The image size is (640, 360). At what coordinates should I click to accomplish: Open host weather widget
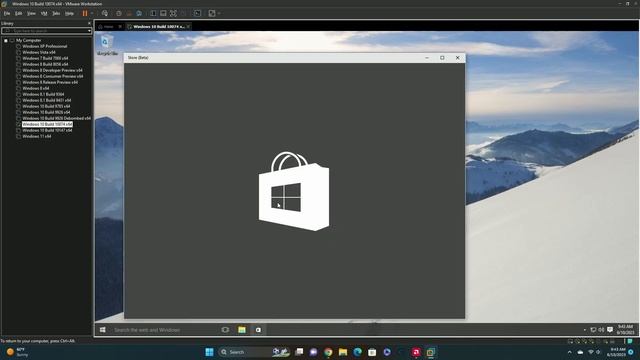(x=18, y=352)
